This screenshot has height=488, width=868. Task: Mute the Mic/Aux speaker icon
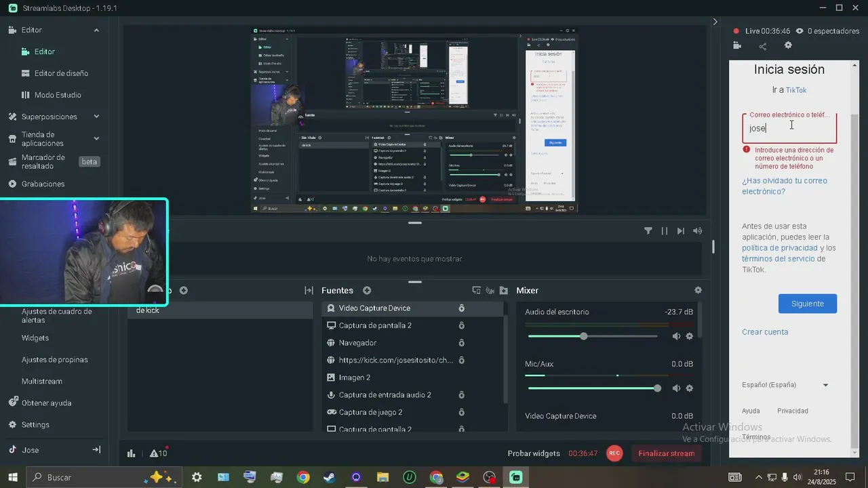pos(676,388)
